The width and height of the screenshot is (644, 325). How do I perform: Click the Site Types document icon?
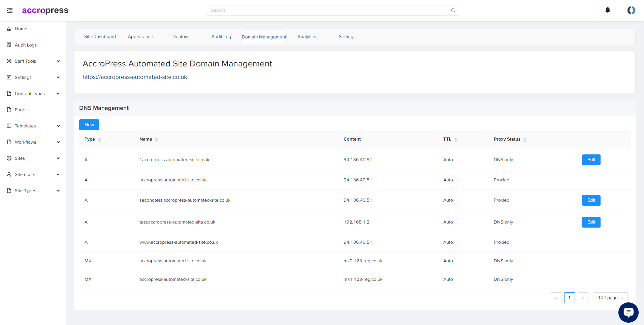9,190
